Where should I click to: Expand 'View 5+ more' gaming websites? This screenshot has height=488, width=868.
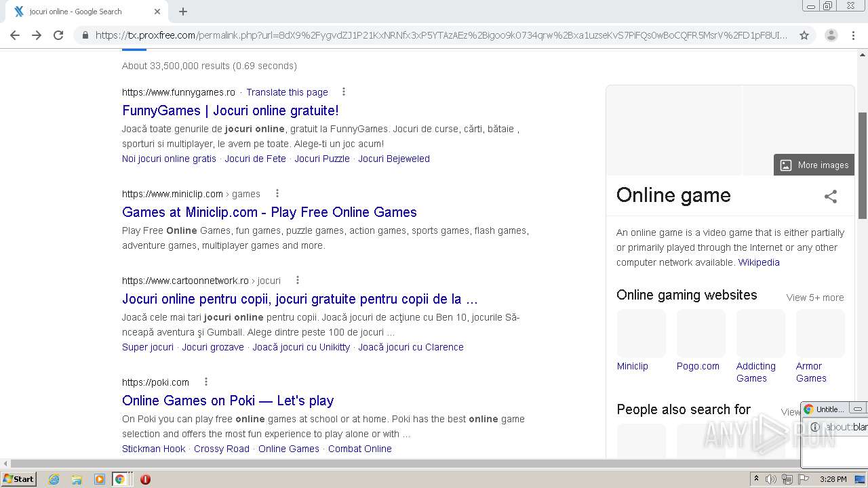point(815,298)
